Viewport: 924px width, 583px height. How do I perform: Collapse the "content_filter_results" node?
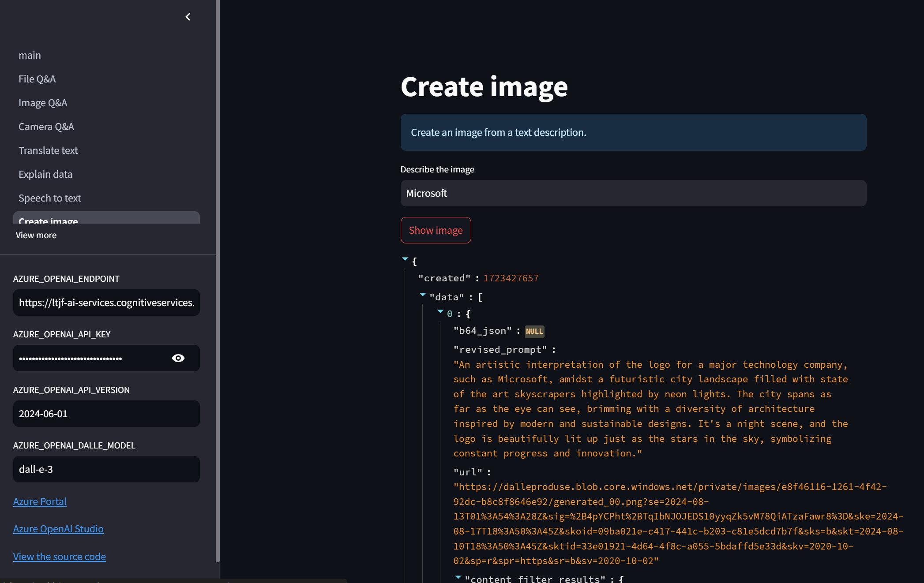(x=458, y=577)
